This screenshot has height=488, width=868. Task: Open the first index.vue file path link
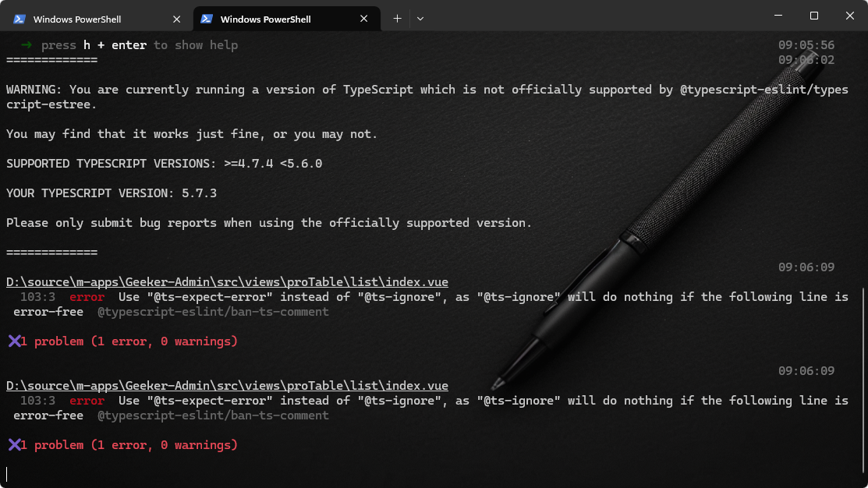coord(227,281)
